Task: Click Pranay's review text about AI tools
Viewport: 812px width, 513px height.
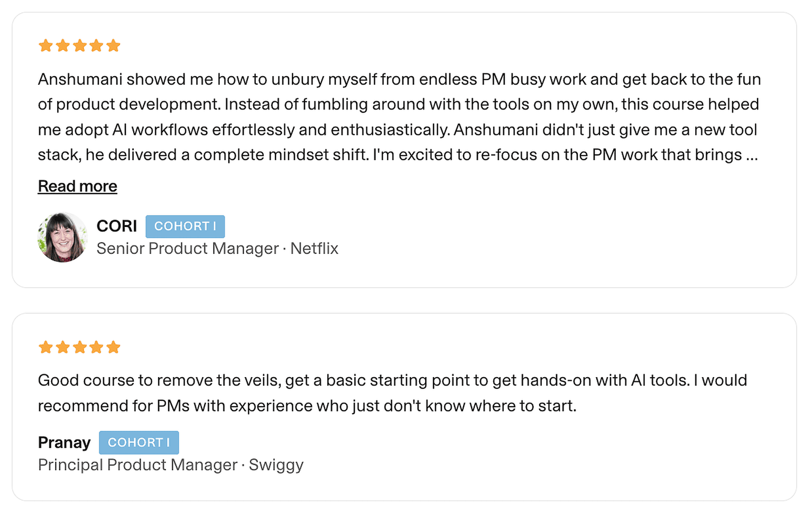Action: [x=392, y=393]
